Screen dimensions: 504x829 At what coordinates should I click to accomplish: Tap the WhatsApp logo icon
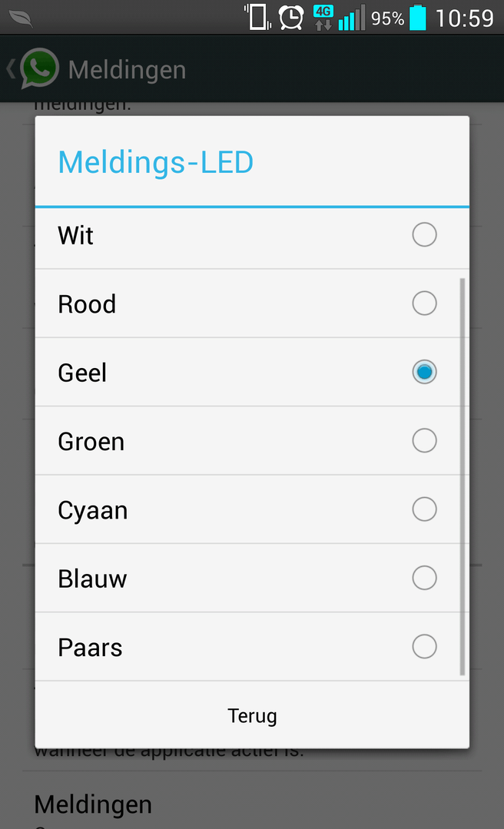[39, 68]
